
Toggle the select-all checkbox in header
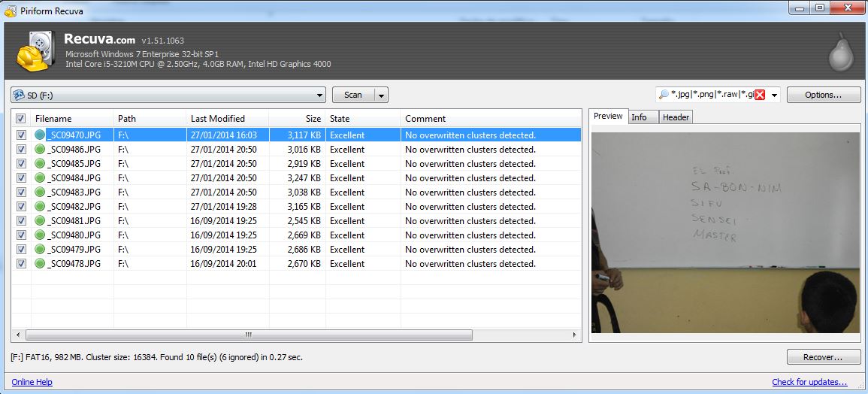pyautogui.click(x=20, y=119)
